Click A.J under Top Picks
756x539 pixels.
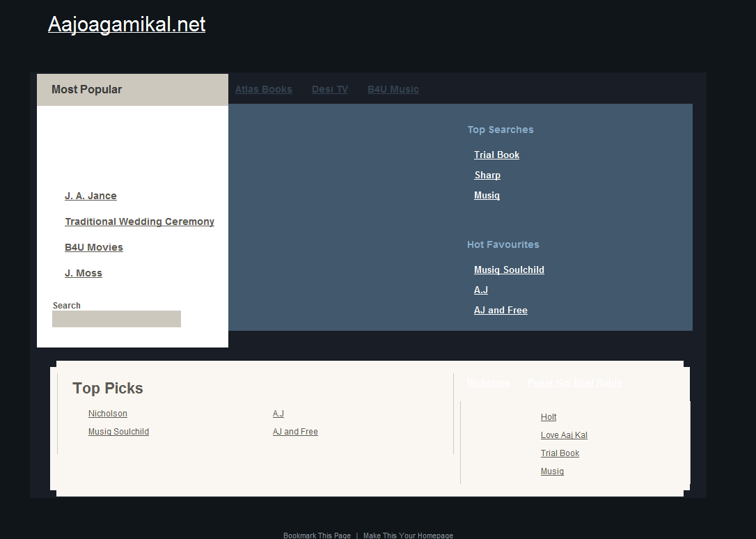tap(278, 414)
